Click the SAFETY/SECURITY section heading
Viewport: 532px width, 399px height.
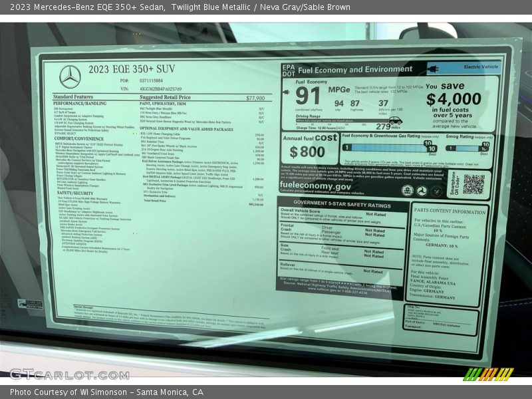(x=75, y=193)
